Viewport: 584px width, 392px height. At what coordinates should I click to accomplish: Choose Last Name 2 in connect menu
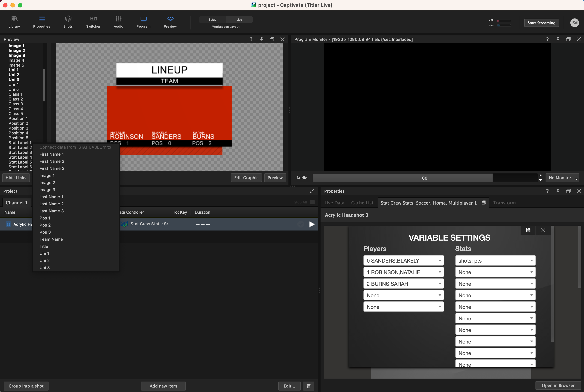pyautogui.click(x=51, y=204)
